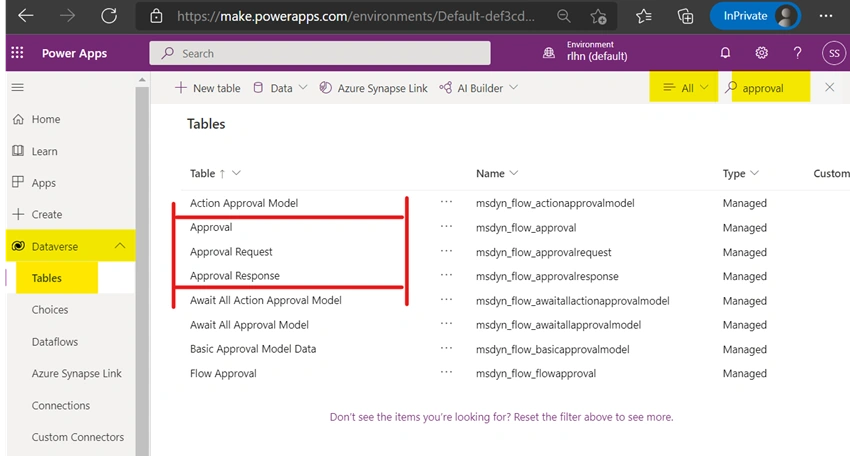Open the browser Collections icon
850x456 pixels.
685,16
